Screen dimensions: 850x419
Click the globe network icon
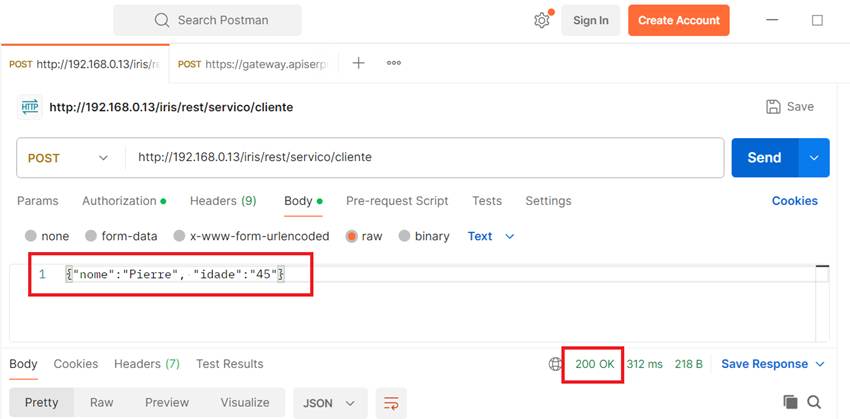[556, 364]
